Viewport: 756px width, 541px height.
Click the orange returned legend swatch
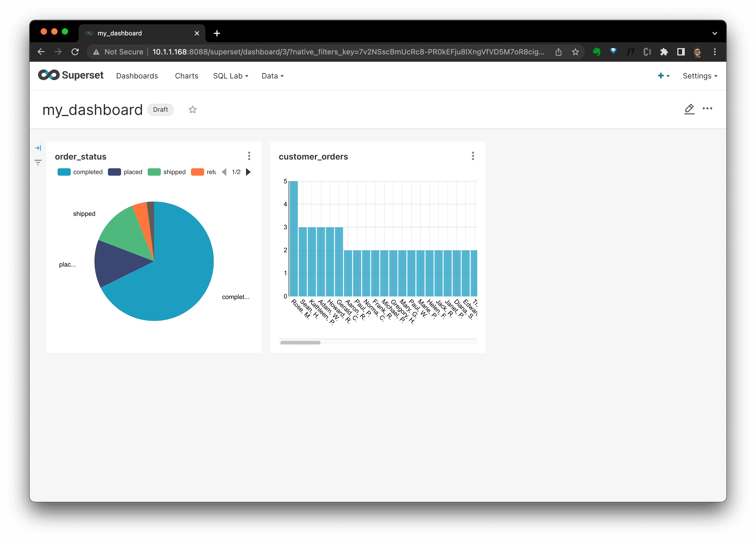(x=197, y=172)
